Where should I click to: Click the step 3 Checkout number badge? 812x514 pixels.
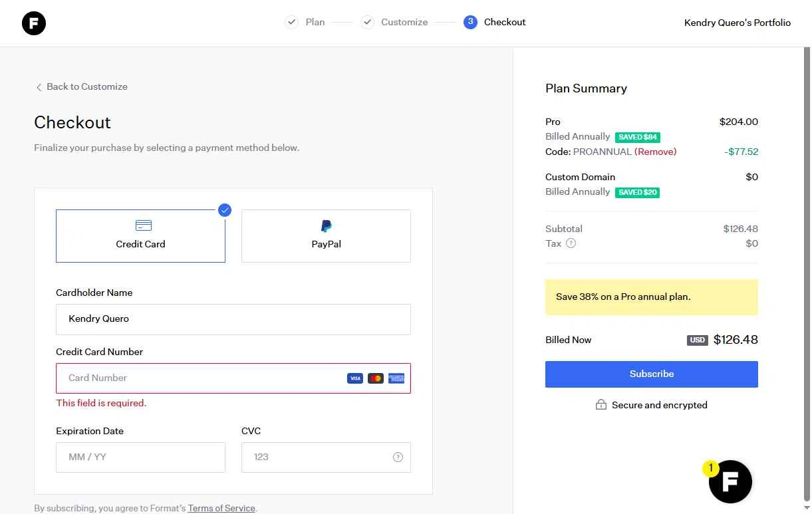[470, 22]
